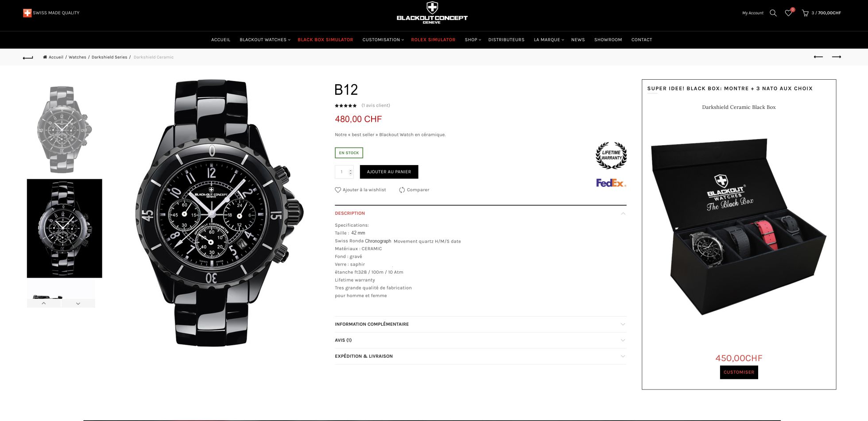Open the Blackout Watches menu

click(265, 40)
